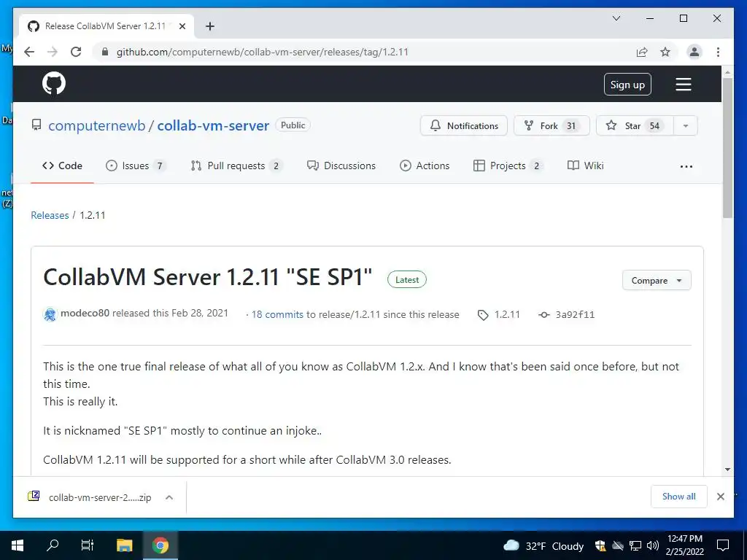747x560 pixels.
Task: Go back with the browser back arrow
Action: [x=29, y=52]
